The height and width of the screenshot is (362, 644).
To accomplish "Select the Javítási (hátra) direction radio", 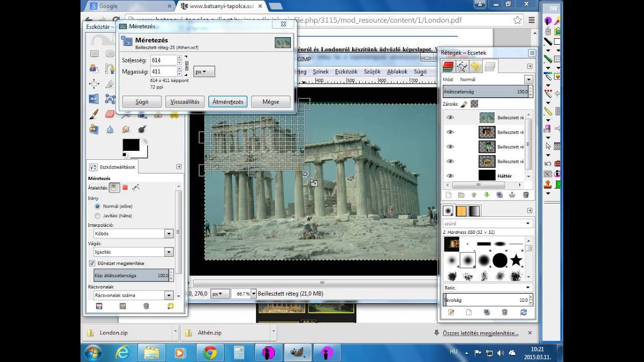I will coord(98,215).
